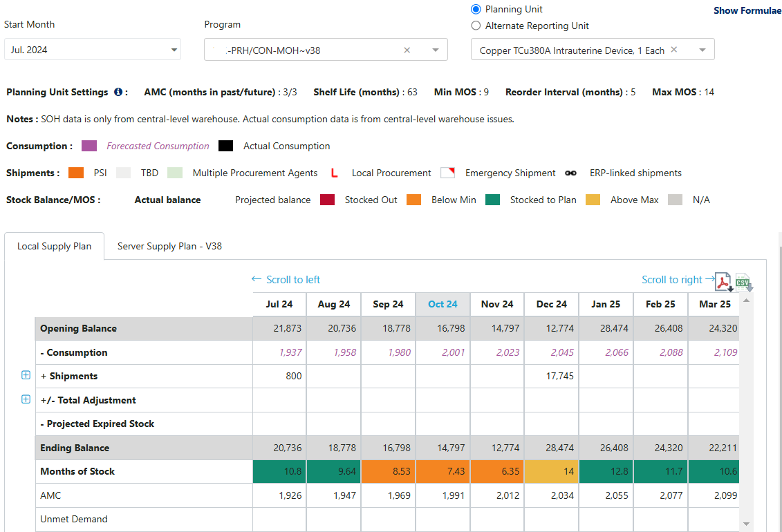The width and height of the screenshot is (782, 532).
Task: Click the Multiple Procurement Agents green swatch
Action: point(175,173)
